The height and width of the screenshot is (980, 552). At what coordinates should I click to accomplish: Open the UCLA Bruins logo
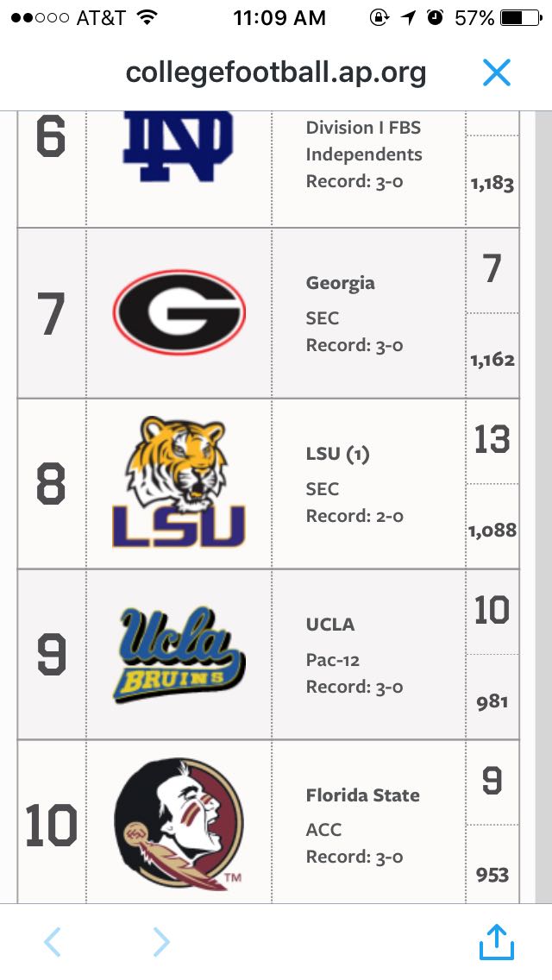(x=179, y=653)
